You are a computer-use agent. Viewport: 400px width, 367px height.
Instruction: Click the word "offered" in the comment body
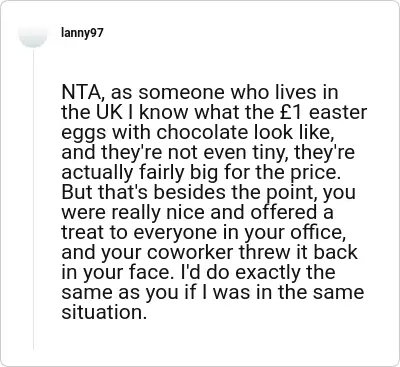tap(282, 212)
